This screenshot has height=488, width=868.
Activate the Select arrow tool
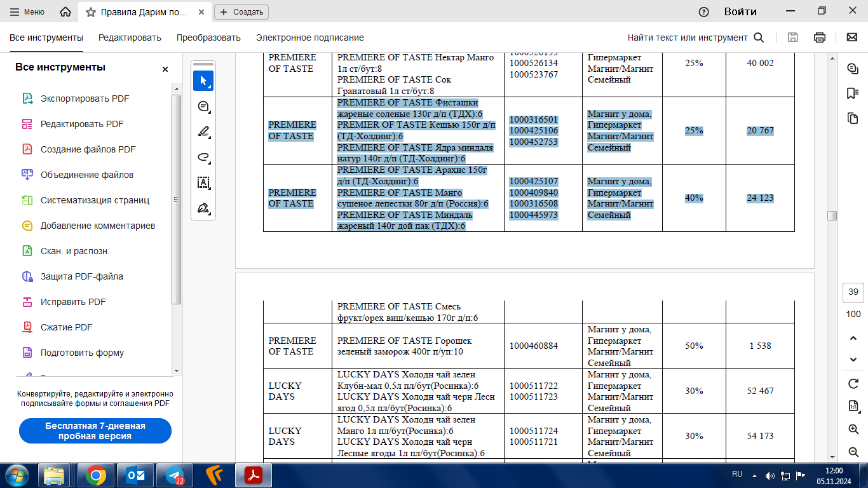pos(203,81)
